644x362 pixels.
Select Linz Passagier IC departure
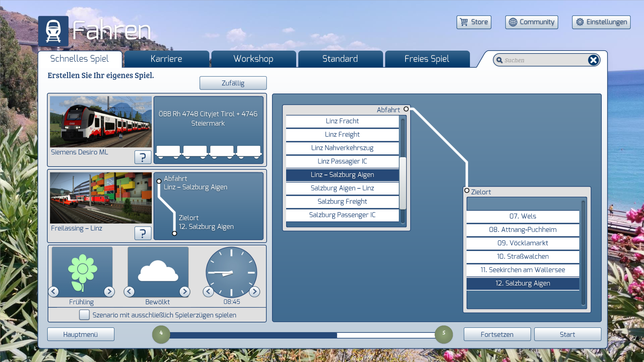342,161
